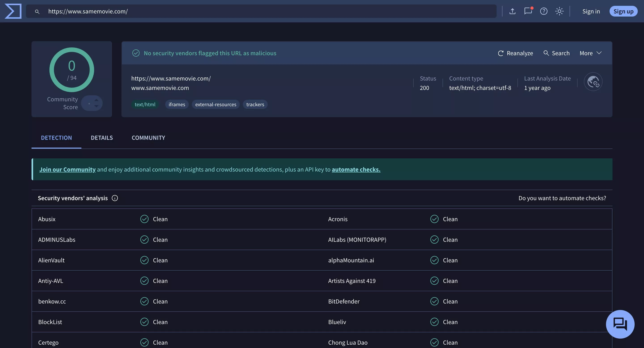Click the globe link icon beside analysis date

593,82
